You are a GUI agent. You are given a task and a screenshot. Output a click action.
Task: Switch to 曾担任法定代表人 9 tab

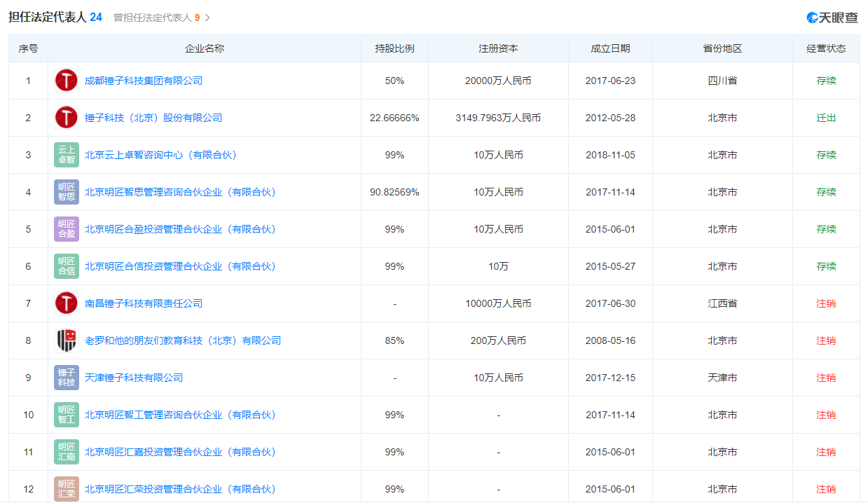(x=157, y=18)
